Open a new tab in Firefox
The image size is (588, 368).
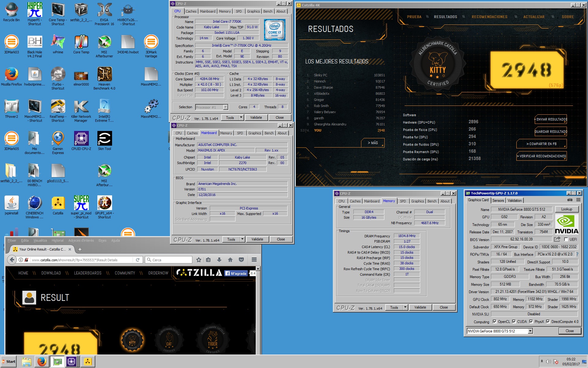(80, 249)
